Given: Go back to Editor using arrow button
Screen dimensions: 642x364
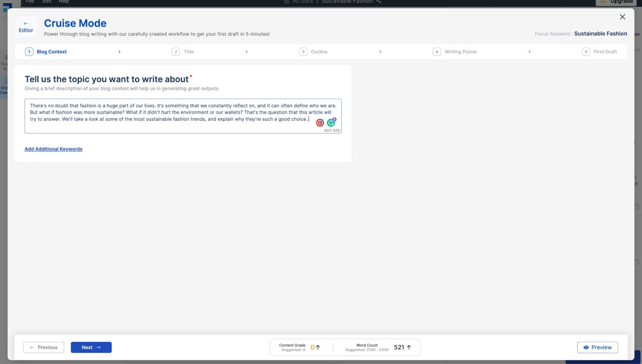Looking at the screenshot, I should [26, 27].
